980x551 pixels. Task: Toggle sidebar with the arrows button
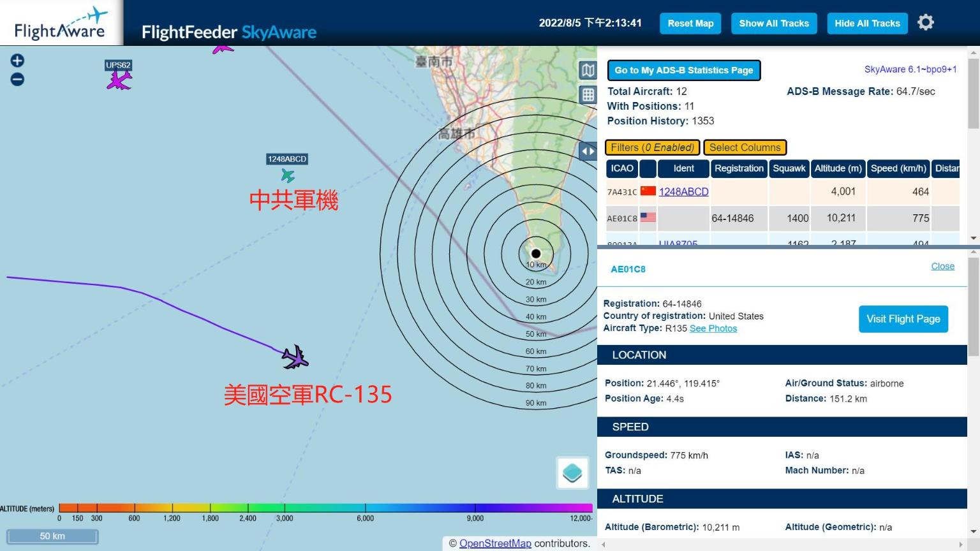point(588,151)
